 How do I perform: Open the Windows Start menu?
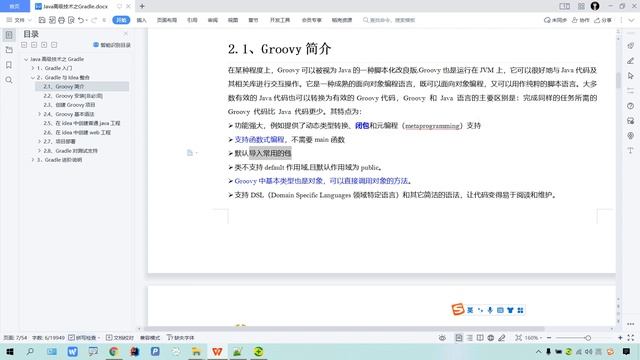(x=10, y=351)
